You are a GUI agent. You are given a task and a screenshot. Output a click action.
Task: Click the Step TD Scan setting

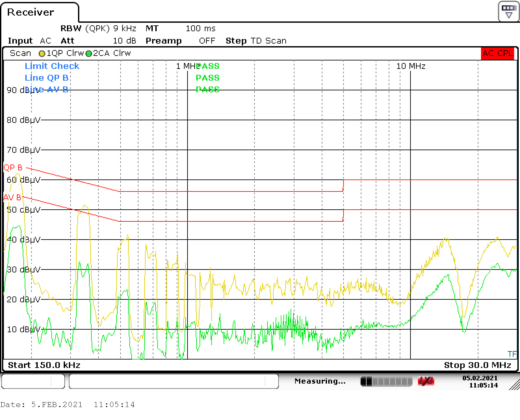click(x=256, y=41)
